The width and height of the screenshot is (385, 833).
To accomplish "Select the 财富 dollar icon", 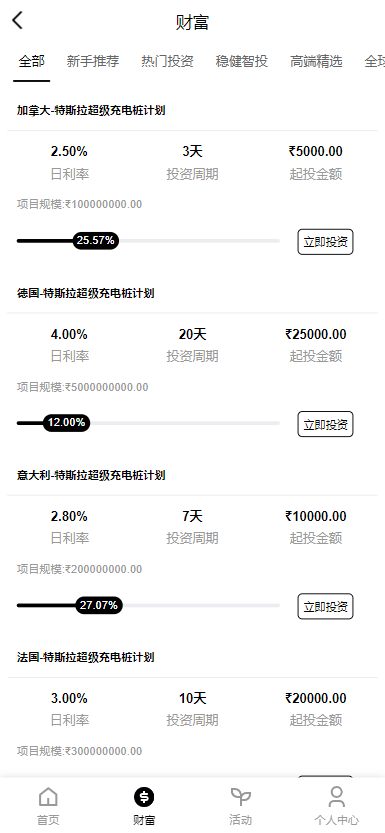I will pos(144,796).
